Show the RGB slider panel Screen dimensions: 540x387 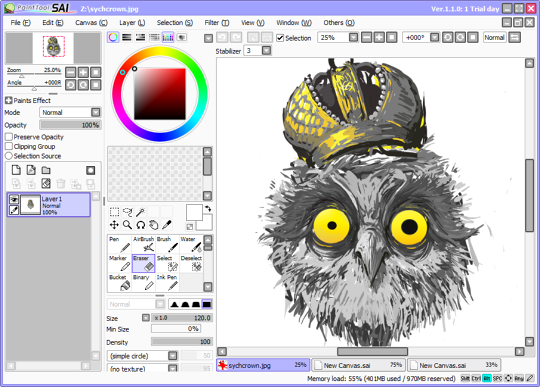pyautogui.click(x=127, y=37)
